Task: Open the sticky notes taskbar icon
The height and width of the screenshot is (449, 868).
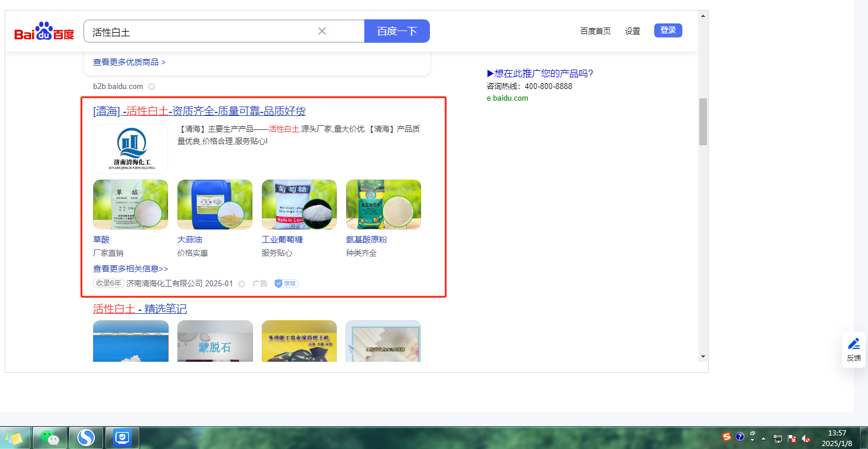Action: pos(13,437)
